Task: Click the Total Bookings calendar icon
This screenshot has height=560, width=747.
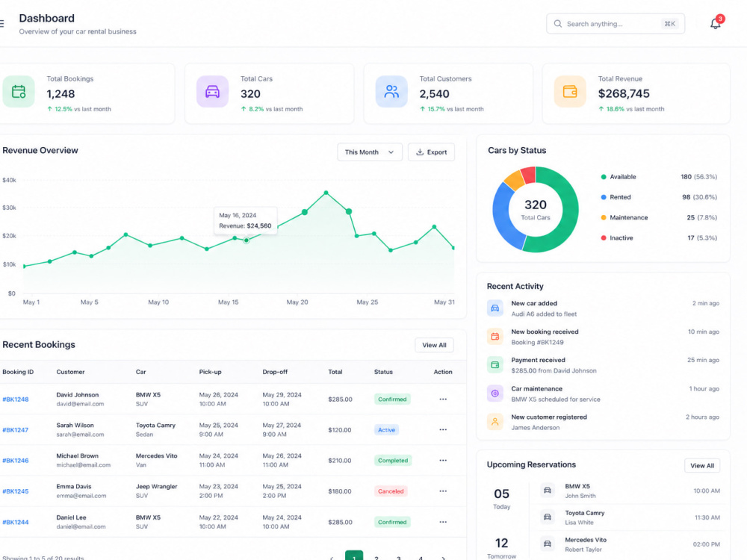Action: [x=19, y=91]
